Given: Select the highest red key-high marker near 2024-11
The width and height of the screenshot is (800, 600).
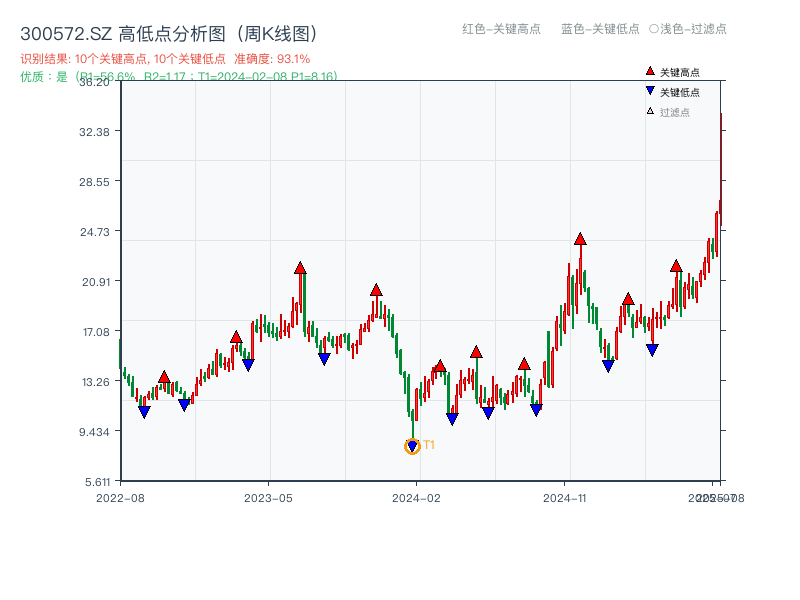Looking at the screenshot, I should pos(580,239).
